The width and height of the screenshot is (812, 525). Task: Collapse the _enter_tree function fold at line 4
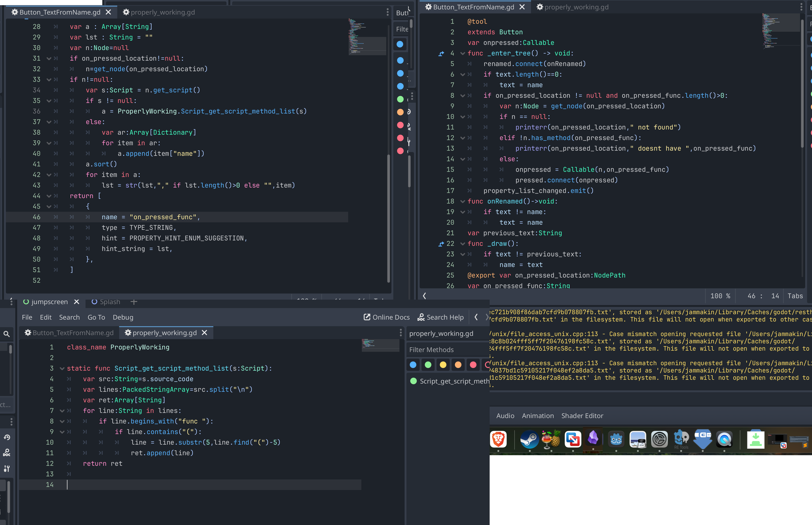pyautogui.click(x=462, y=54)
